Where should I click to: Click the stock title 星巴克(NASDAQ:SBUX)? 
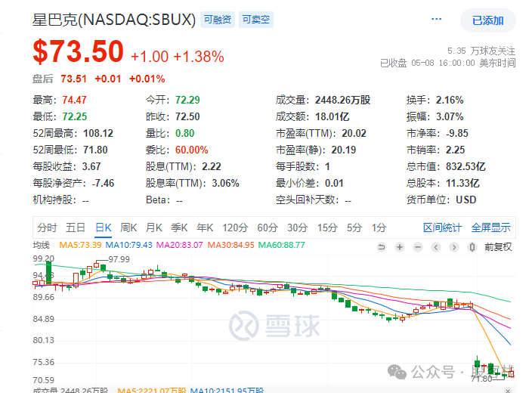point(114,20)
